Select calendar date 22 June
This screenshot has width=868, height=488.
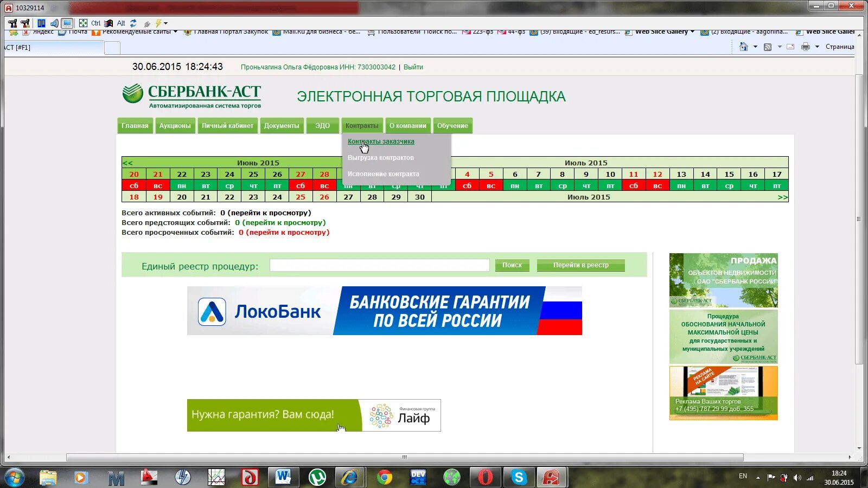click(x=182, y=174)
